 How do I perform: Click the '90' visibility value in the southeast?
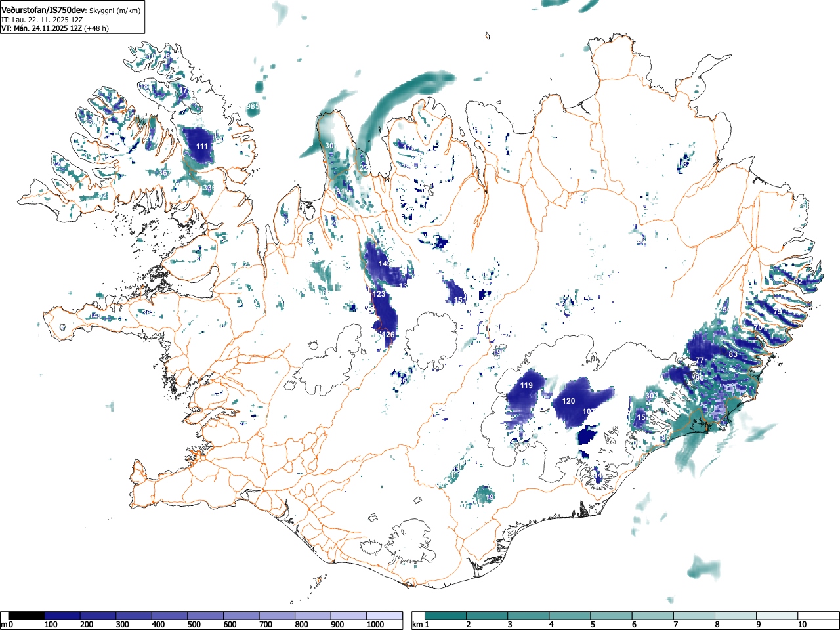[x=700, y=378]
